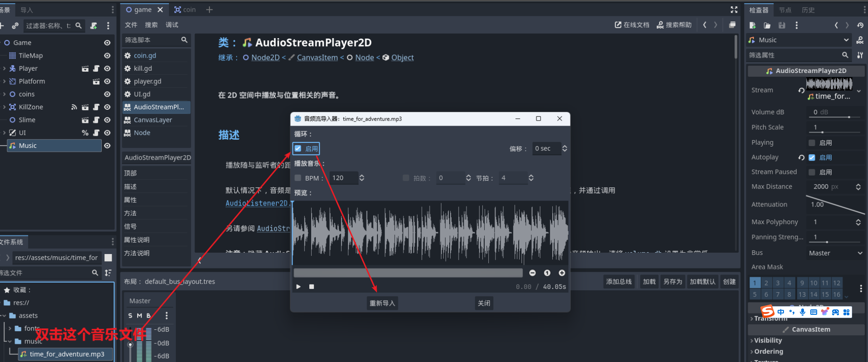Toggle Master bus Mute button
This screenshot has height=362, width=868.
[x=139, y=315]
